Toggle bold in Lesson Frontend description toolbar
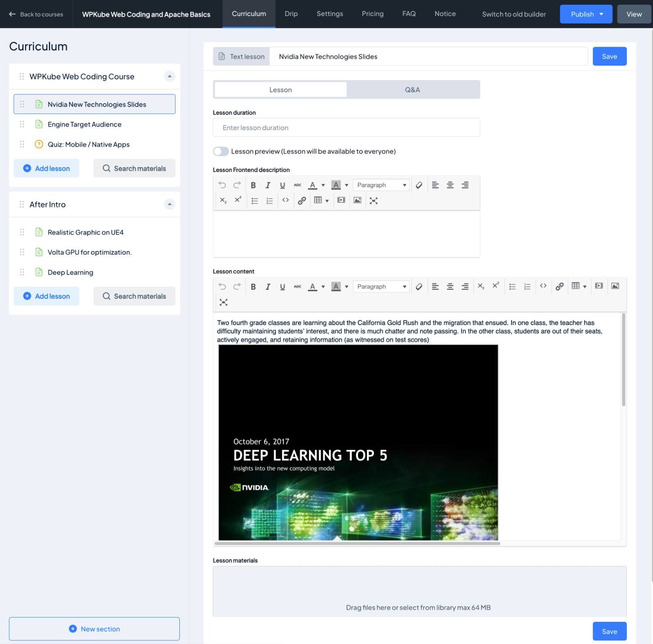This screenshot has height=644, width=653. [253, 185]
